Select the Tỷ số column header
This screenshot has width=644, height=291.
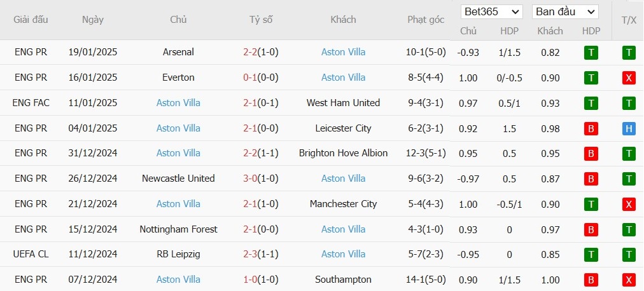(x=261, y=20)
